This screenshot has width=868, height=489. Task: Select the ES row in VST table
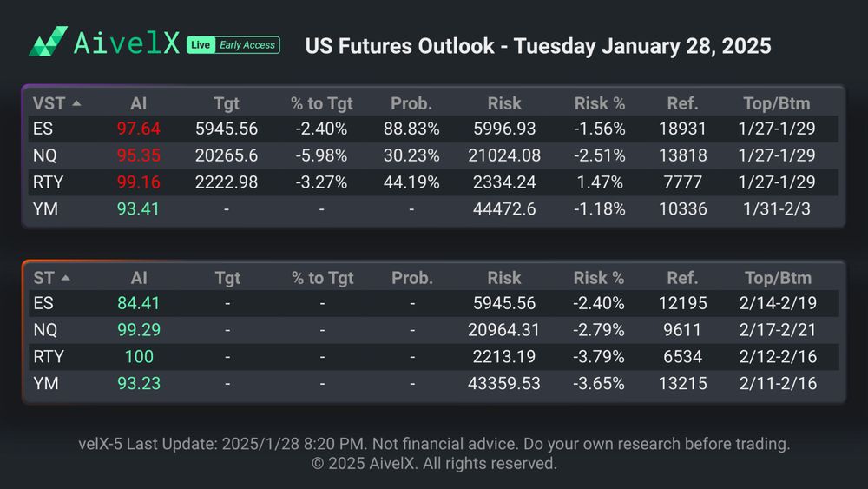(x=43, y=129)
